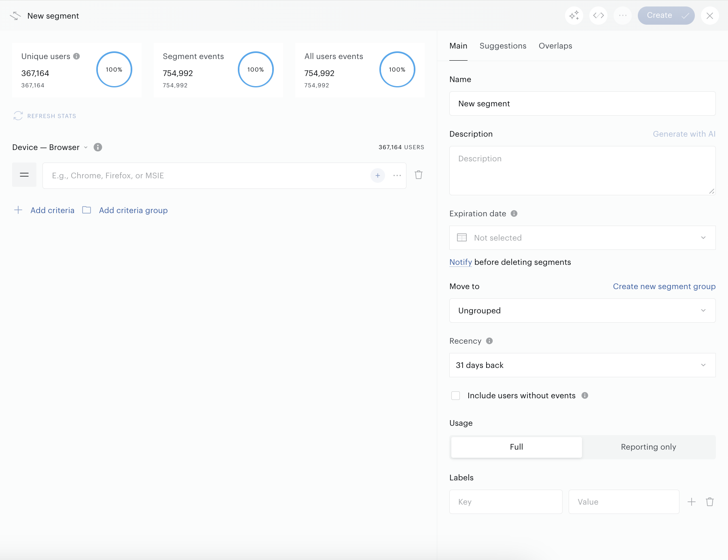The height and width of the screenshot is (560, 728).
Task: Focus the label Key field
Action: pos(506,502)
